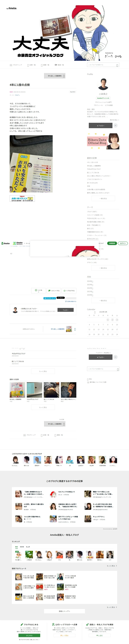Open theme コメントへの返信 (33)
The width and height of the screenshot is (129, 644).
(x=95, y=215)
